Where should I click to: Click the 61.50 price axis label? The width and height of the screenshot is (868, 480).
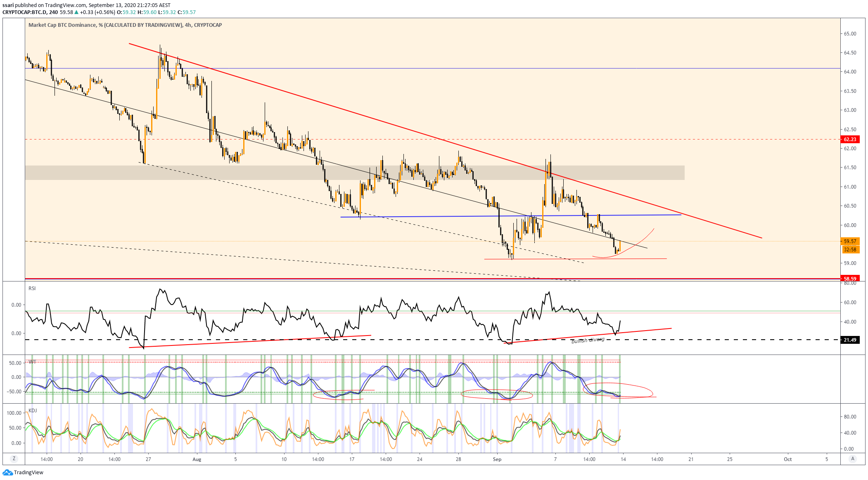click(x=850, y=168)
